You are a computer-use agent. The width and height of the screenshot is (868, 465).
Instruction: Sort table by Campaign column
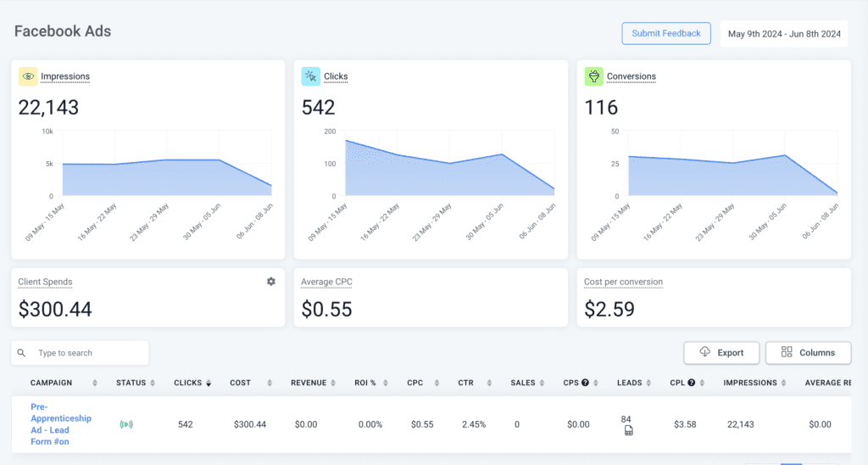[x=95, y=383]
